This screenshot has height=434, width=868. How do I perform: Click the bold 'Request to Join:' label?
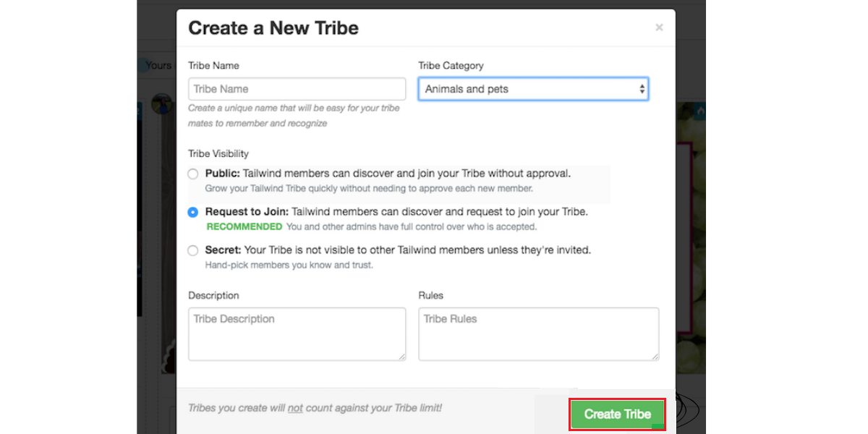click(x=247, y=212)
